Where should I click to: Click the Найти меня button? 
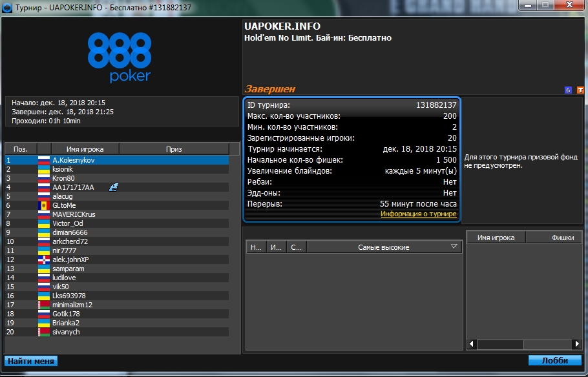[31, 361]
